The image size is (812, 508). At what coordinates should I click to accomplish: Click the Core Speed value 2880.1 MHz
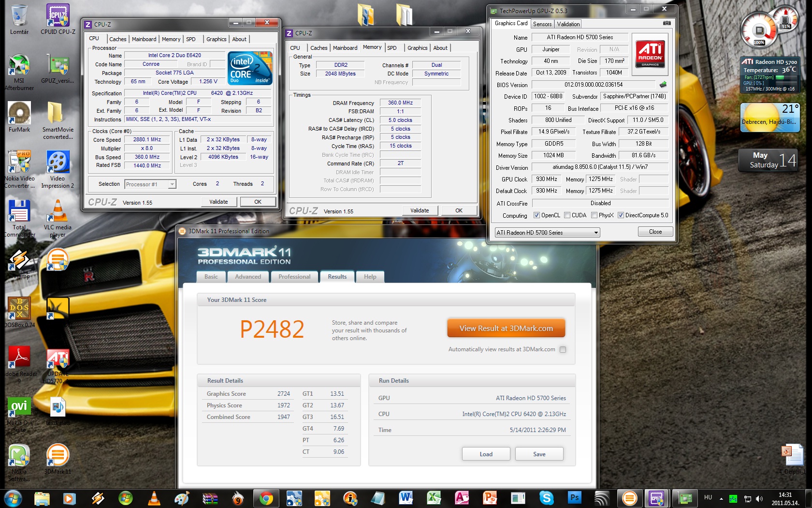147,139
